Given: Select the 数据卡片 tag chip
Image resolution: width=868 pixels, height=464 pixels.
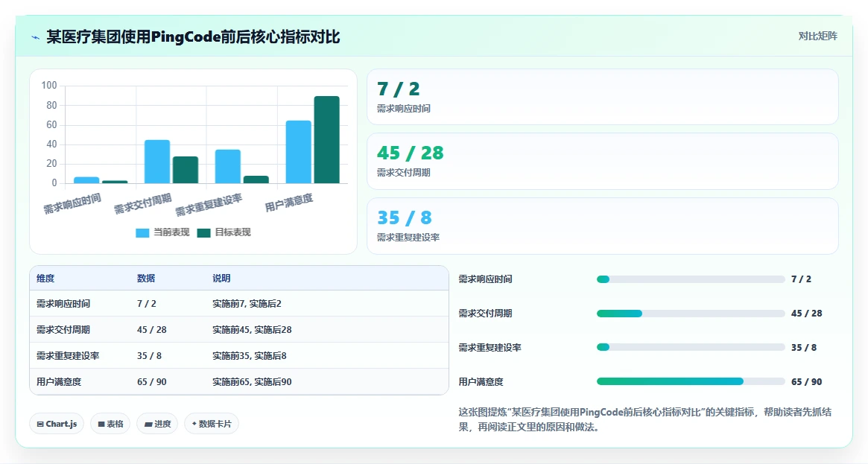Looking at the screenshot, I should click(212, 424).
